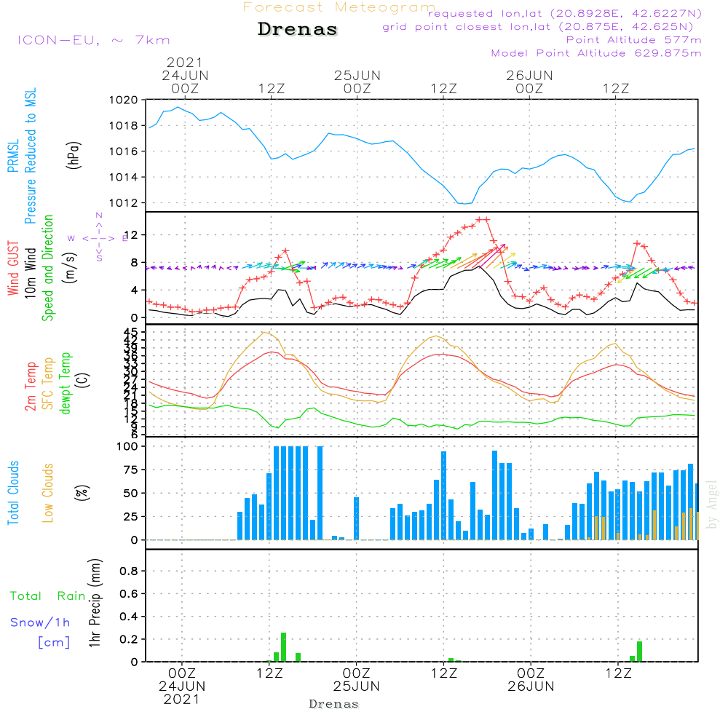This screenshot has height=728, width=728.
Task: Click the green Speed and Direction label
Action: [x=49, y=266]
